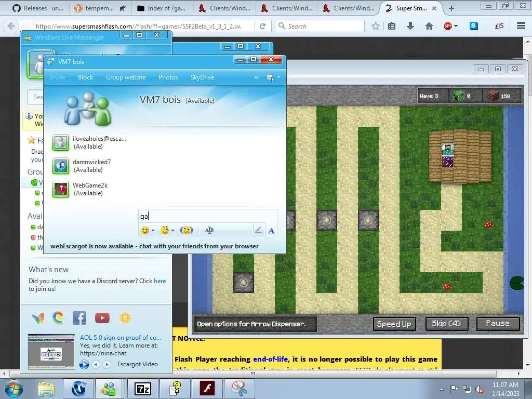Switch to Releases GitHub tab

click(38, 8)
